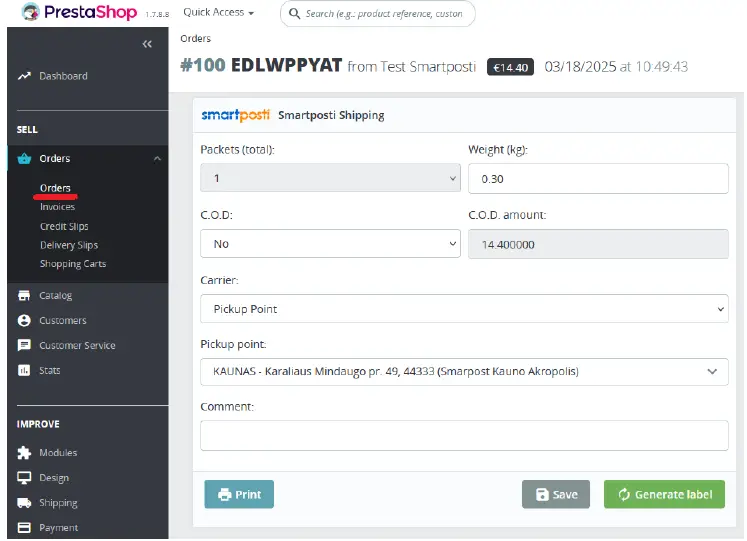Collapse the sidebar with the double-chevron icon
Viewport: 747px width, 541px height.
click(x=147, y=44)
